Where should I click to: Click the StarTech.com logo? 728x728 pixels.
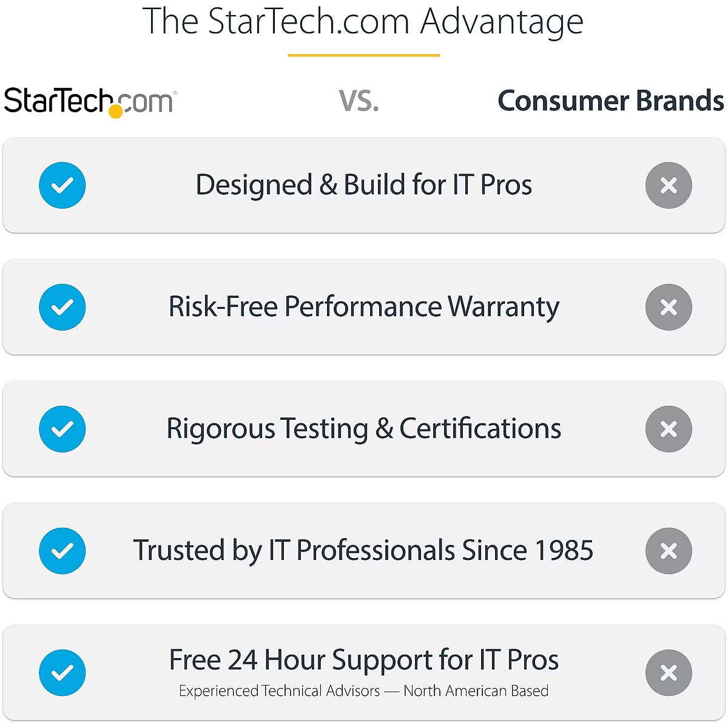point(90,101)
